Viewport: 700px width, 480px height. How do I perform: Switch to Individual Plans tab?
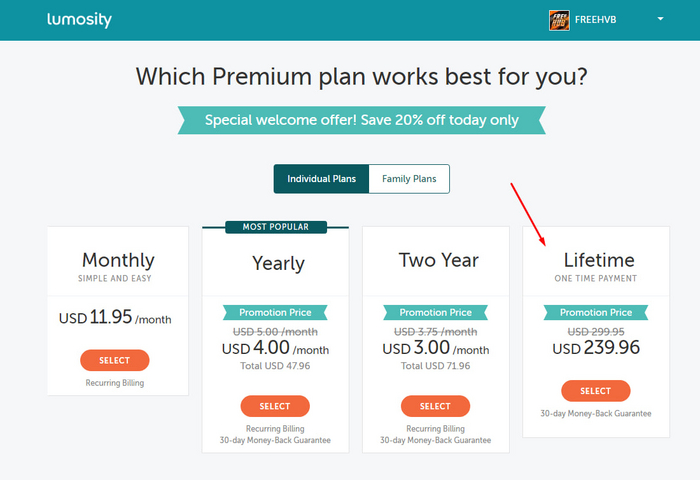[321, 179]
